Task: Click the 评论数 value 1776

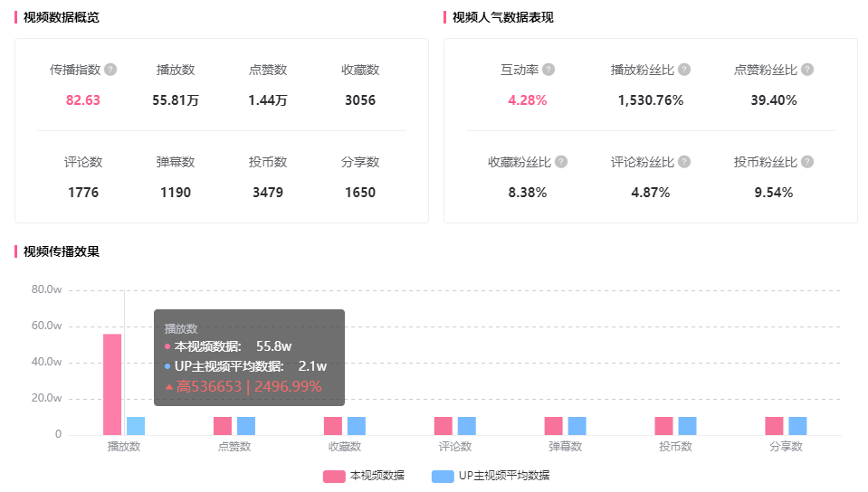Action: point(83,193)
